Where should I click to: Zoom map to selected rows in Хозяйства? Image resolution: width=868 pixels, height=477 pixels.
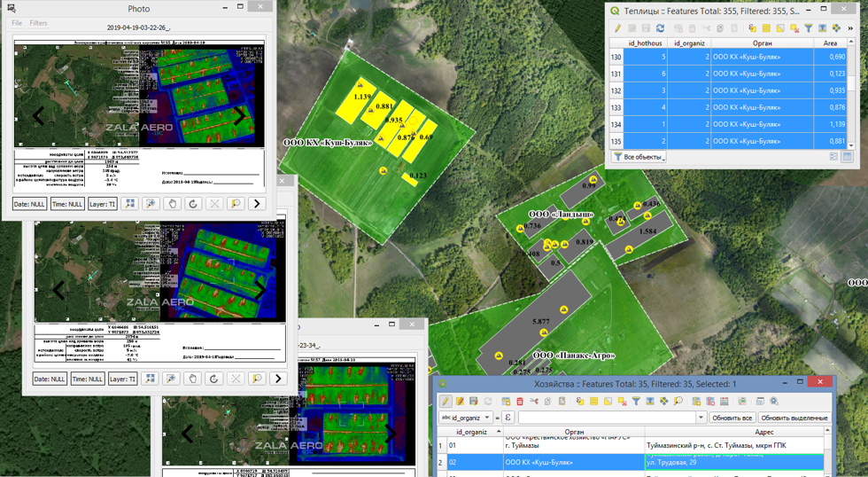678,401
